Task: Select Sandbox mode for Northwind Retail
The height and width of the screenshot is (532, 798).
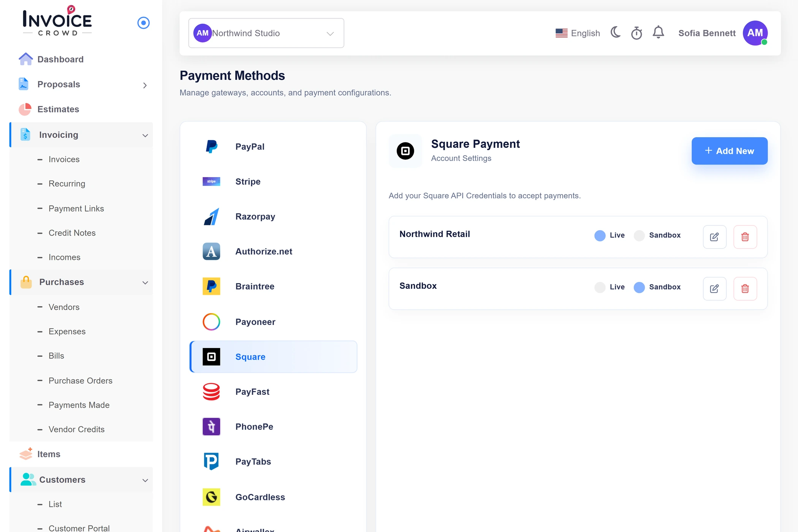Action: (639, 235)
